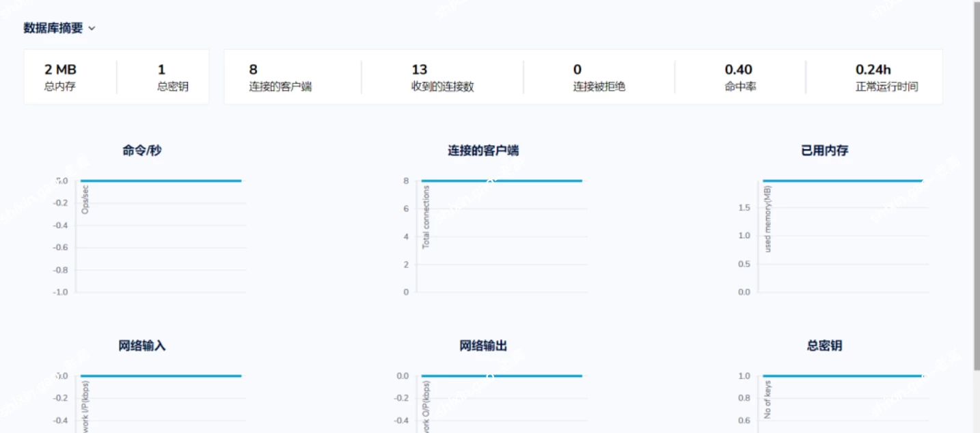The height and width of the screenshot is (433, 980).
Task: Select the 连接的客户端 stat showing 8
Action: pos(280,77)
